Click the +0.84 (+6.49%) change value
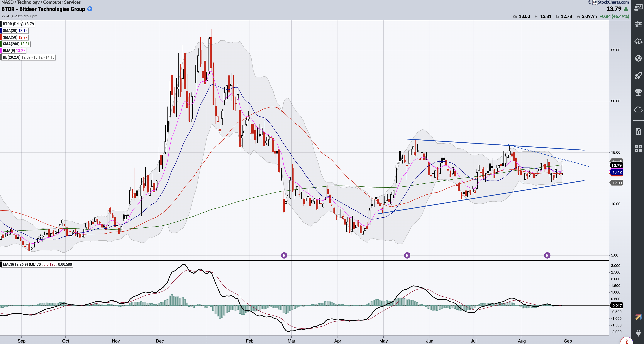 614,16
